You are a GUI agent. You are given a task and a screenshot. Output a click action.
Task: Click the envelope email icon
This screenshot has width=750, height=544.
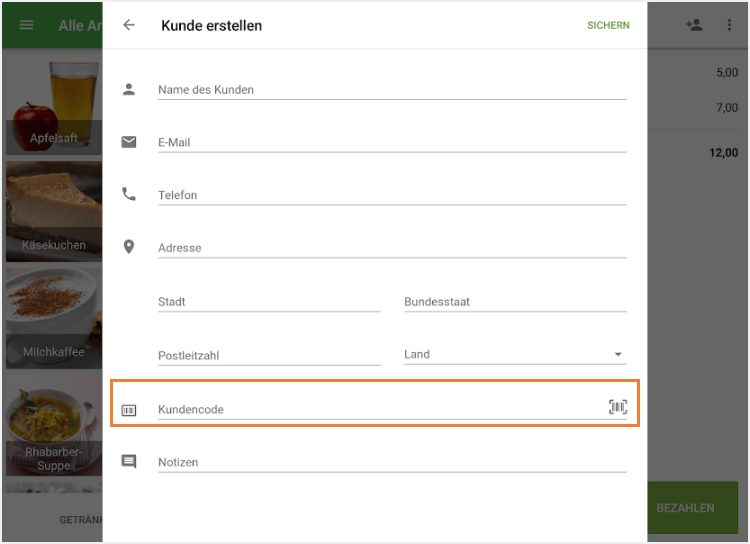point(129,142)
